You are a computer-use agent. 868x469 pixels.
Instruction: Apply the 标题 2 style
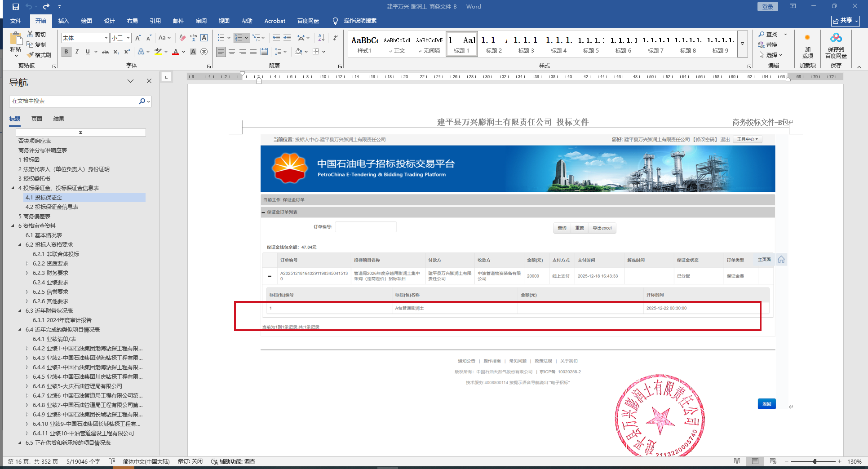tap(494, 44)
